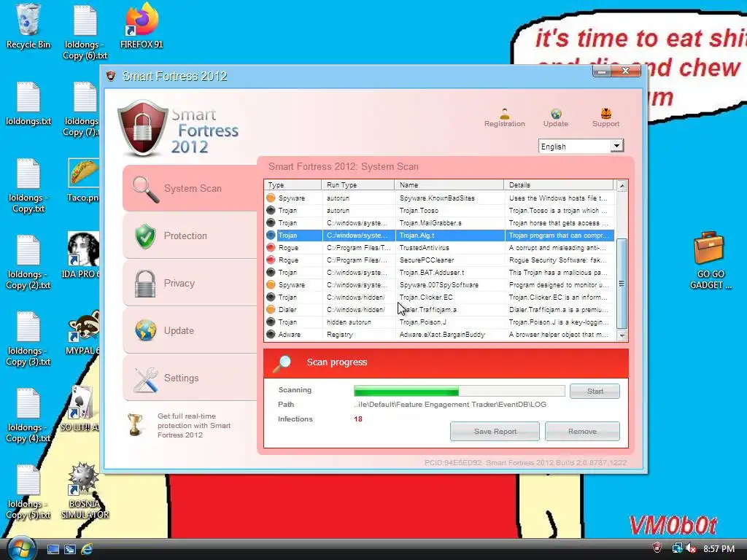This screenshot has height=560, width=747.
Task: Switch to Settings section
Action: 190,378
